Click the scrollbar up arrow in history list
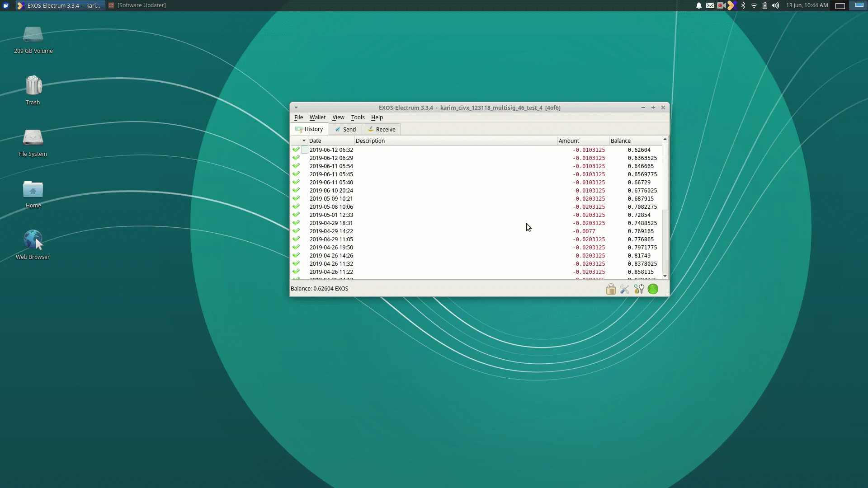Screen dimensions: 868x488 [x=665, y=139]
